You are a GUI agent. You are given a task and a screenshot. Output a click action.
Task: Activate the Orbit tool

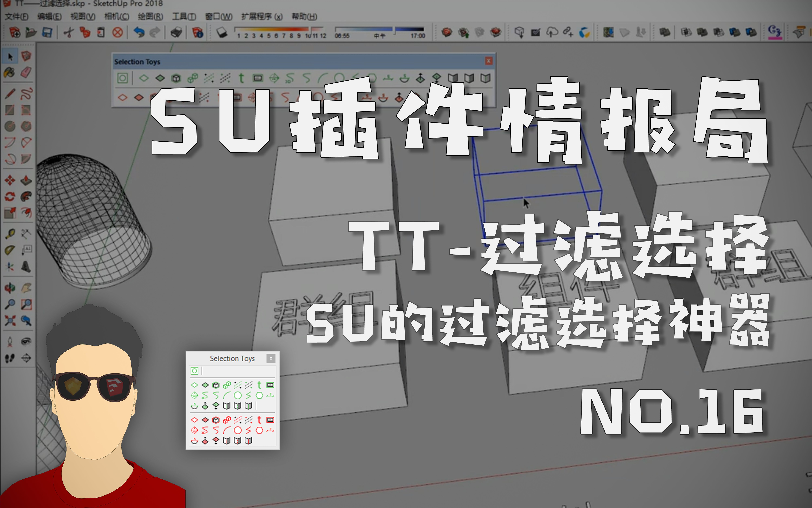click(10, 288)
